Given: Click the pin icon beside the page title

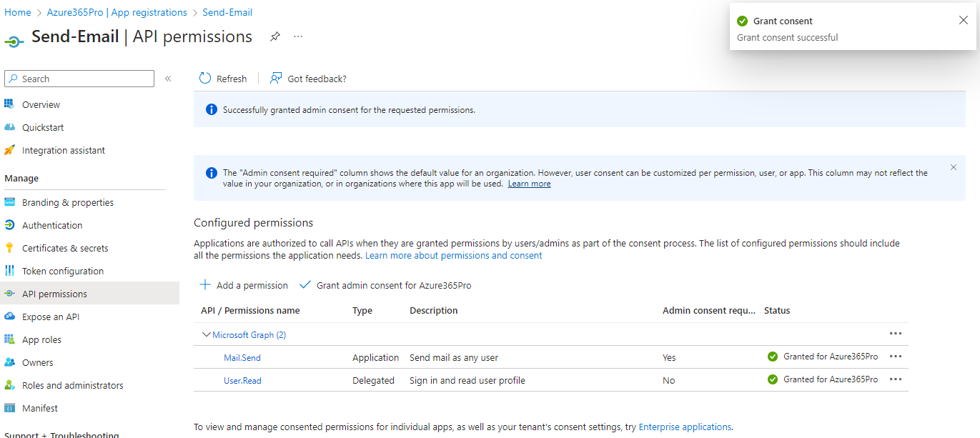Looking at the screenshot, I should pos(274,36).
